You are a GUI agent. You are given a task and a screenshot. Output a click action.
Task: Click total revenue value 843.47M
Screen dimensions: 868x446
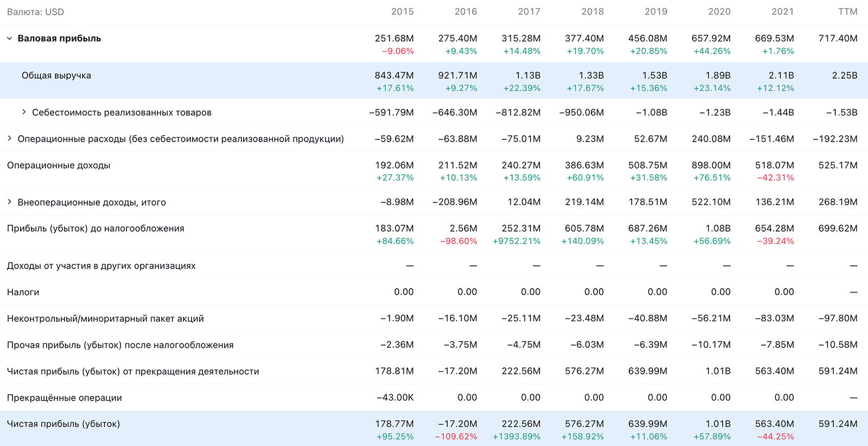(394, 75)
